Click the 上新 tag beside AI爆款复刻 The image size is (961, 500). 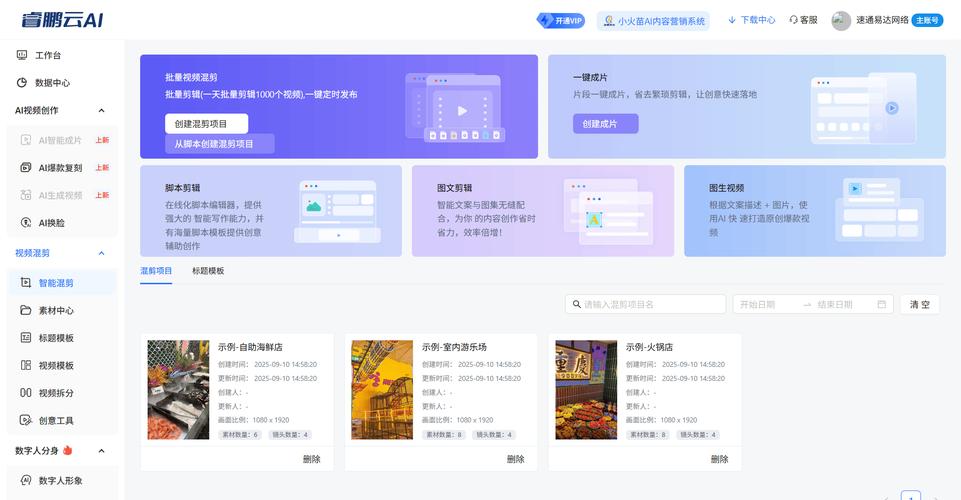pos(102,167)
